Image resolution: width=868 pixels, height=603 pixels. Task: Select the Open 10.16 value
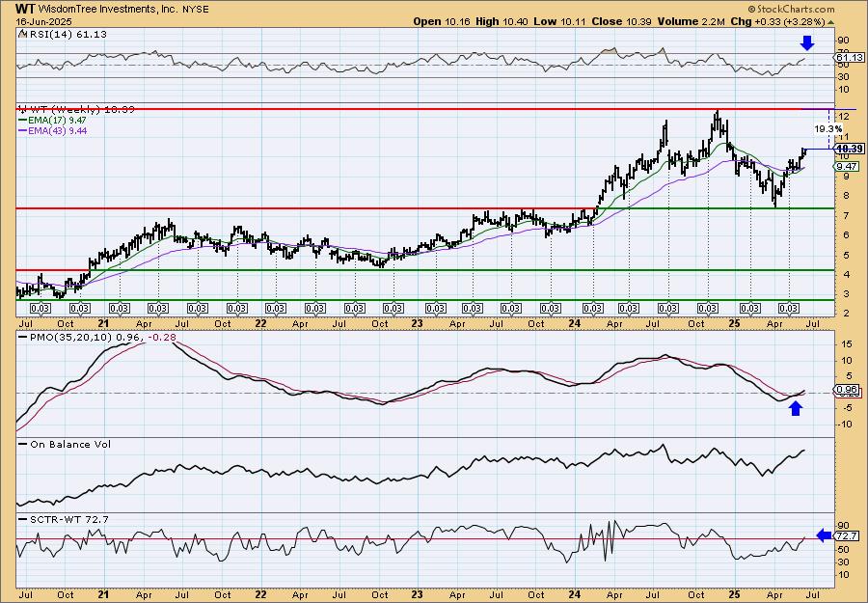click(x=441, y=21)
